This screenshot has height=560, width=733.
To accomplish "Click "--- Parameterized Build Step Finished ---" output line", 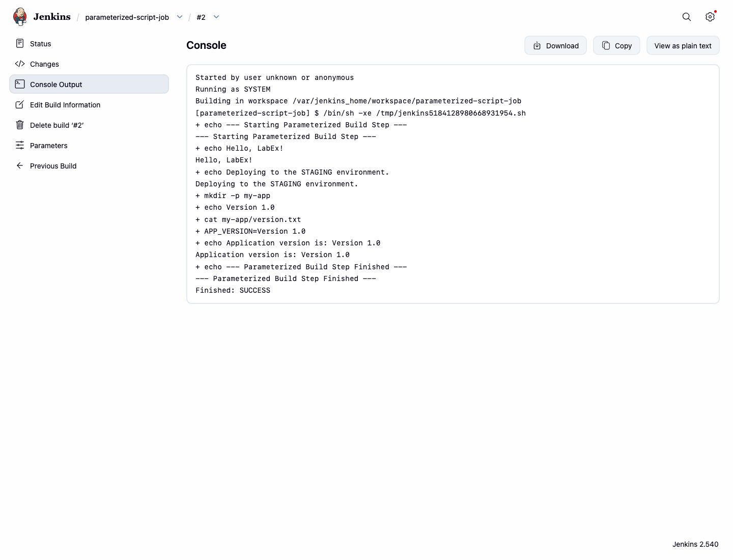I will [286, 278].
